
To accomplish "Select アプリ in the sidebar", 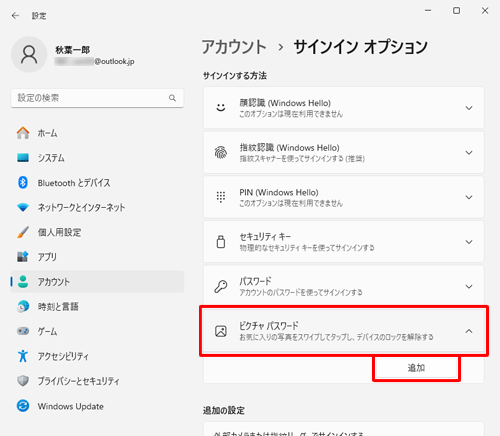I will pyautogui.click(x=97, y=257).
